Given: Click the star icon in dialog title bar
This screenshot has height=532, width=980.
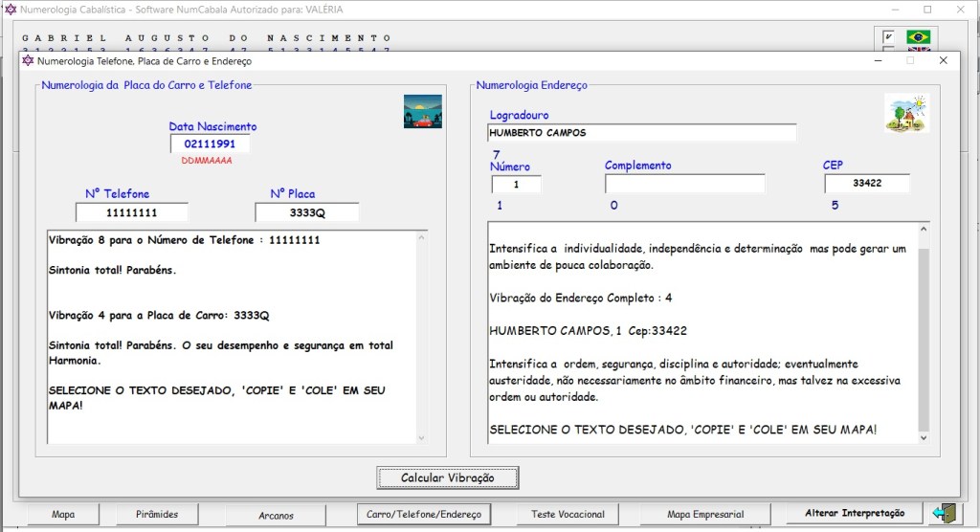Looking at the screenshot, I should point(28,60).
